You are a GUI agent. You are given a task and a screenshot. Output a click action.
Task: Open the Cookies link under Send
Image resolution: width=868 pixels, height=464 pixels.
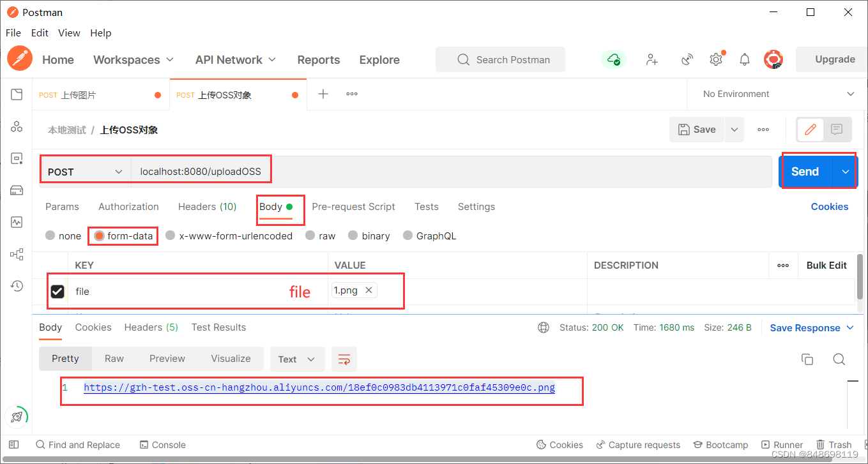click(830, 207)
